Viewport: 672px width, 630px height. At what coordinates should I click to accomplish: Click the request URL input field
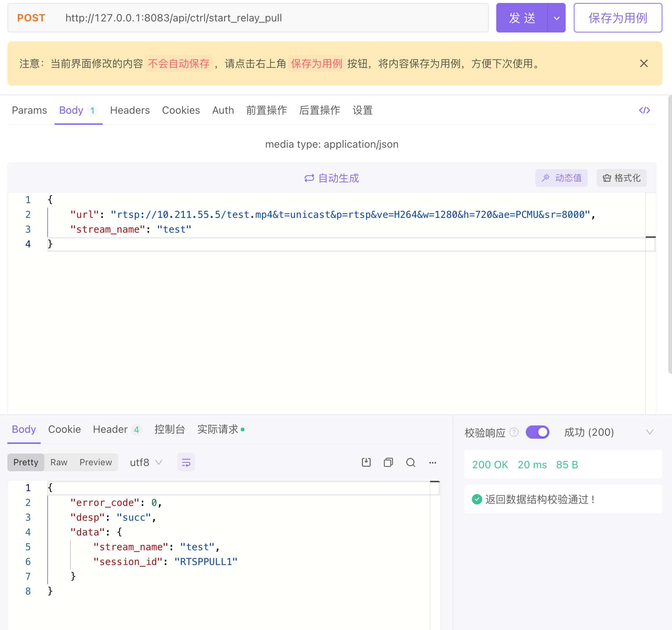273,18
